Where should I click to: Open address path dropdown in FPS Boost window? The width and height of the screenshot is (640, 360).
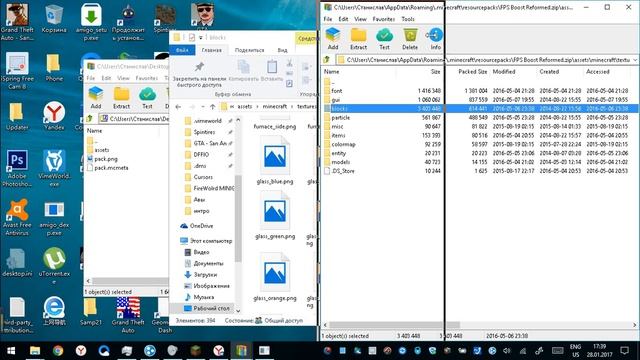point(635,60)
